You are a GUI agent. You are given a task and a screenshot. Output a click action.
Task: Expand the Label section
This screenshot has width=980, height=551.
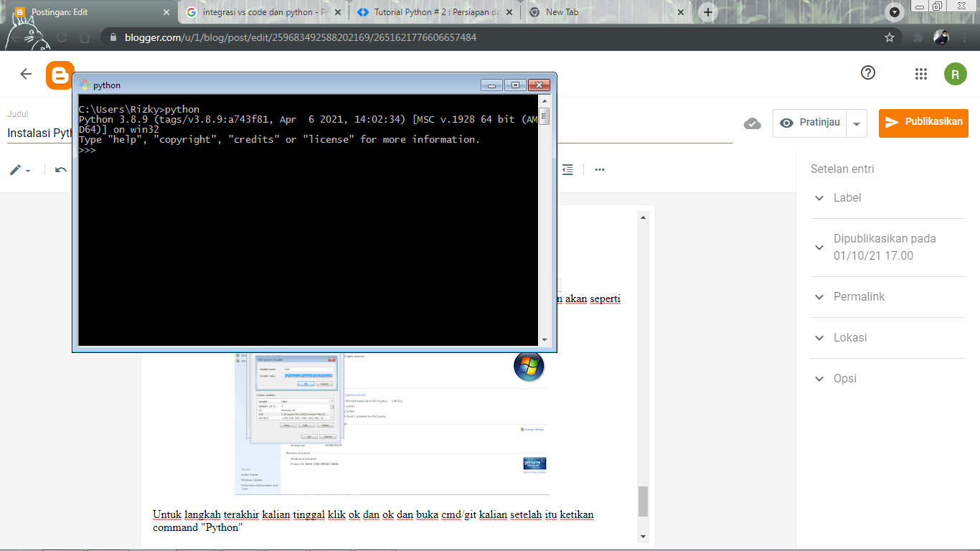(887, 198)
